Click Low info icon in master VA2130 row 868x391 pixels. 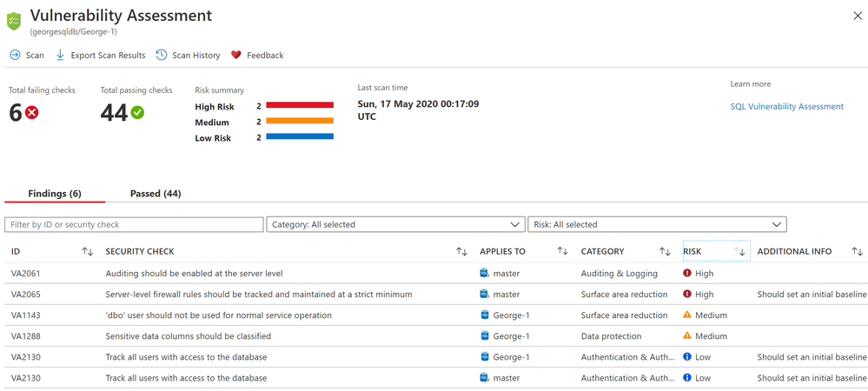click(687, 378)
